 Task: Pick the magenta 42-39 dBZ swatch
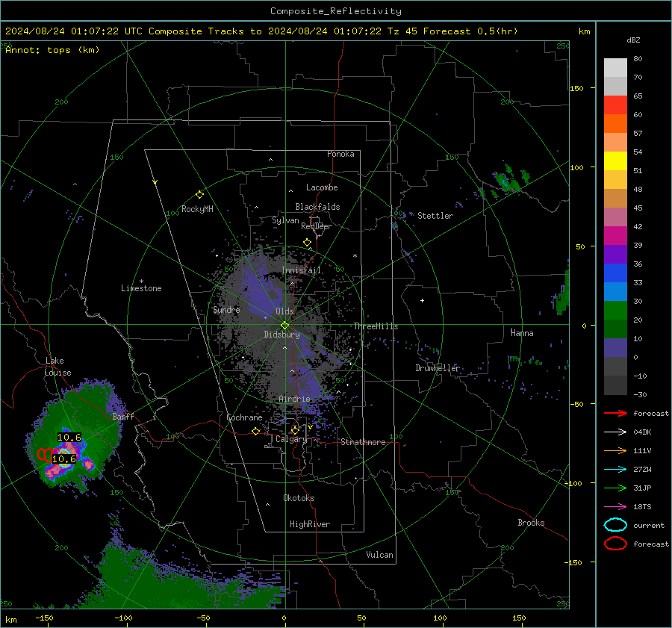coord(615,236)
